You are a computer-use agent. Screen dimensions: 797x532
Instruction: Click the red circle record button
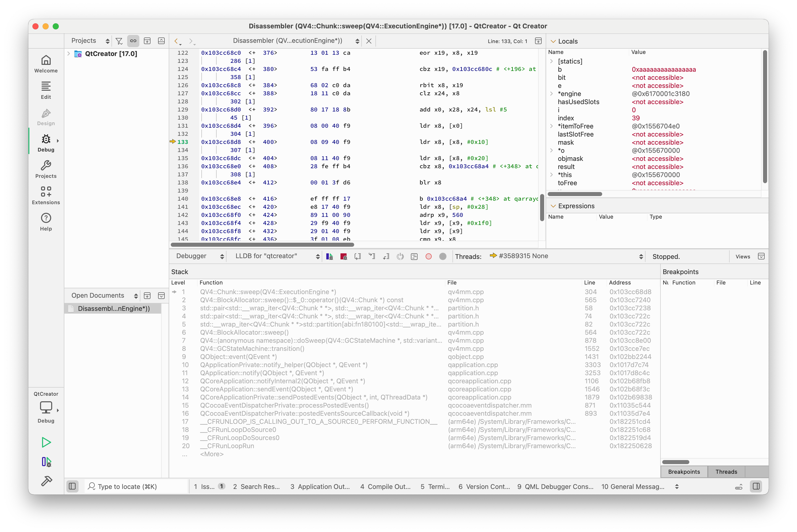click(429, 256)
